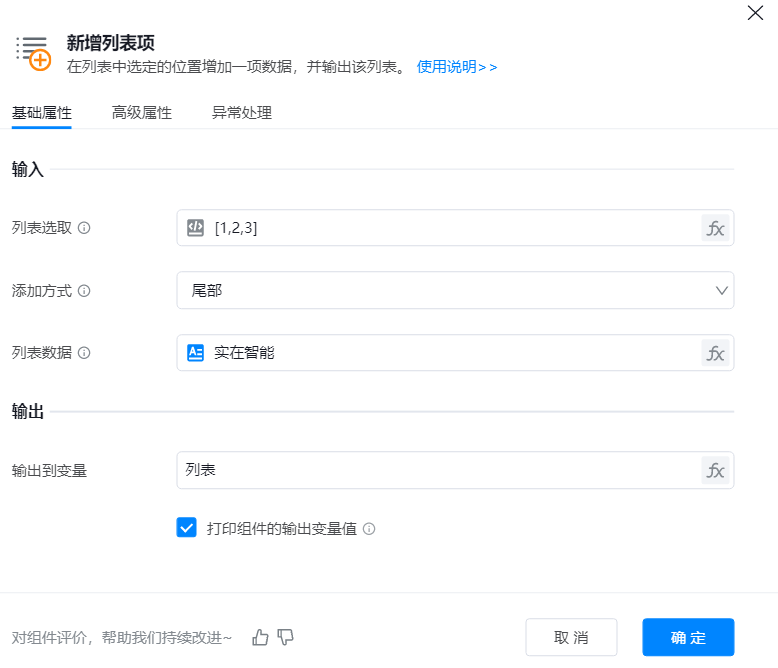Uncheck 打印组件的输出变量值 checkbox
778x668 pixels.
click(x=186, y=528)
